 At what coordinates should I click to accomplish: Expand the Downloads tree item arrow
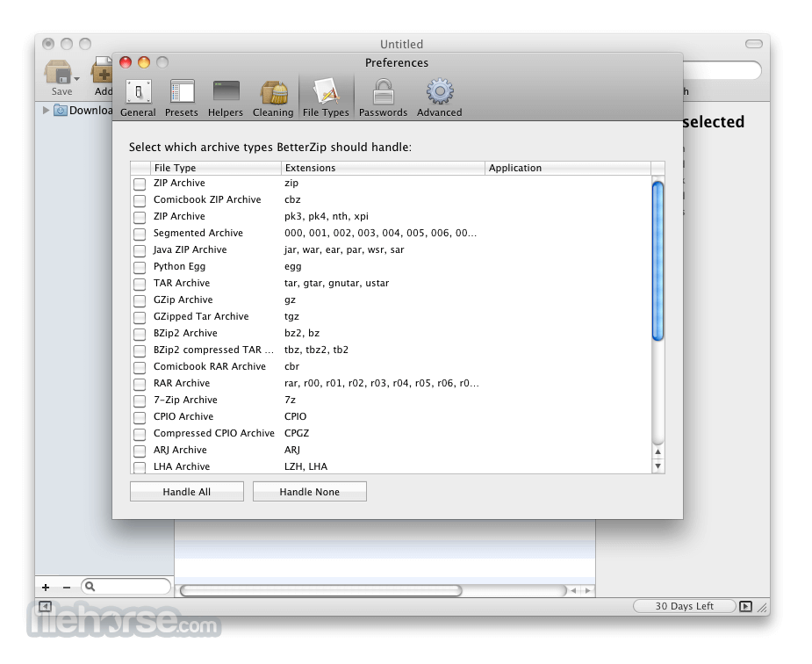46,110
